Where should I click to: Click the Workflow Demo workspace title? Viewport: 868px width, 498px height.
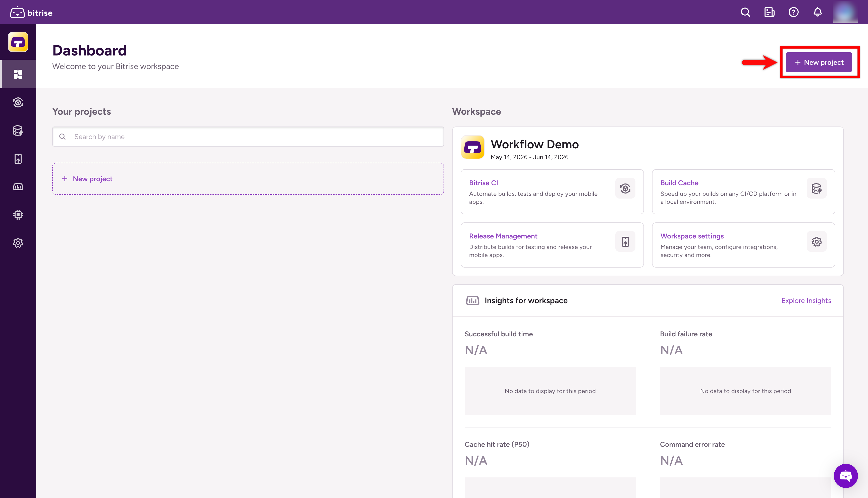pos(534,144)
